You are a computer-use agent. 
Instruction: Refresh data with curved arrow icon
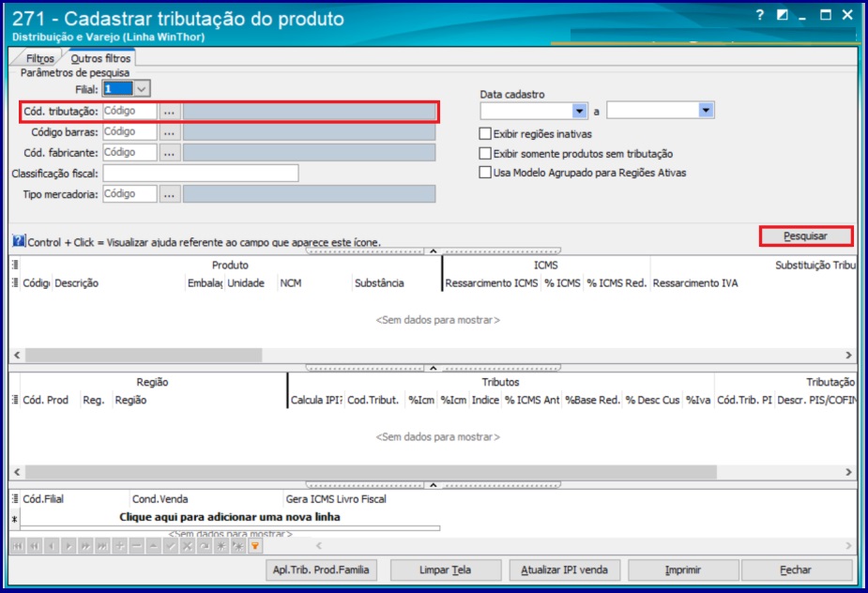205,546
